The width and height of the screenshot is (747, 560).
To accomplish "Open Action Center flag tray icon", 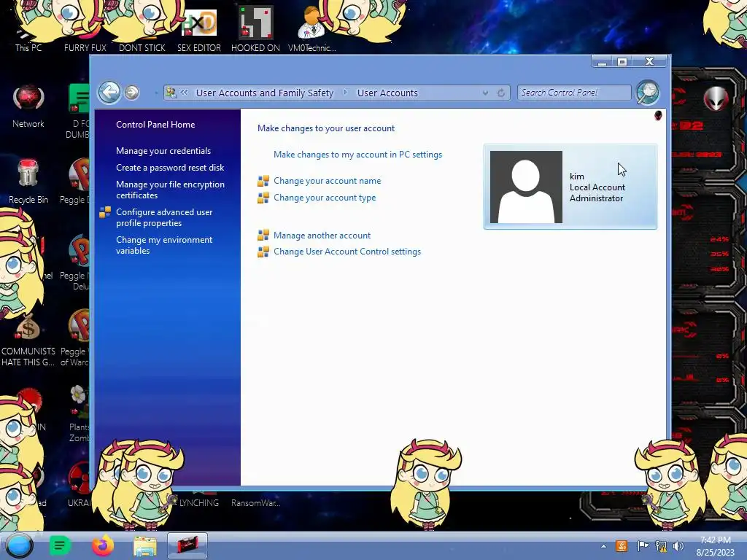I will click(643, 546).
